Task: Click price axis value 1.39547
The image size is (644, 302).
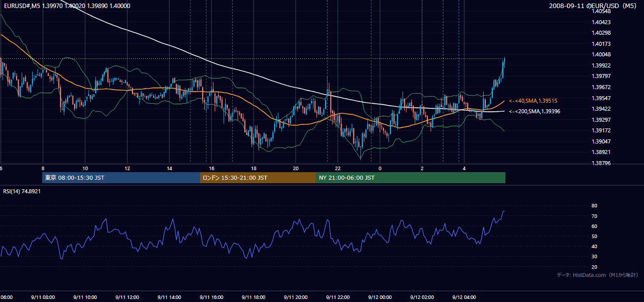Action: (x=601, y=98)
